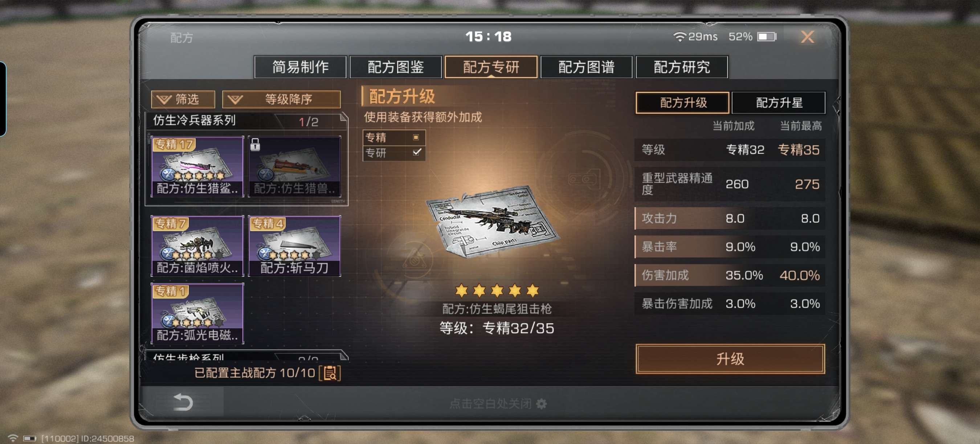
Task: Open the 等级降序 sort dropdown
Action: click(281, 100)
